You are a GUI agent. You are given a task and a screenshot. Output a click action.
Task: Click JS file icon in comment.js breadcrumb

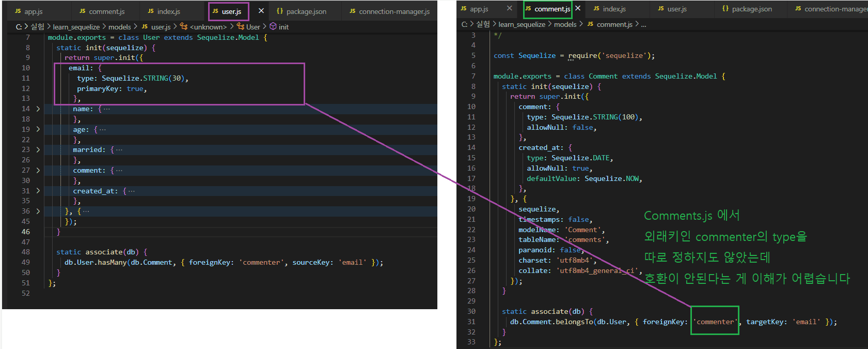(590, 24)
